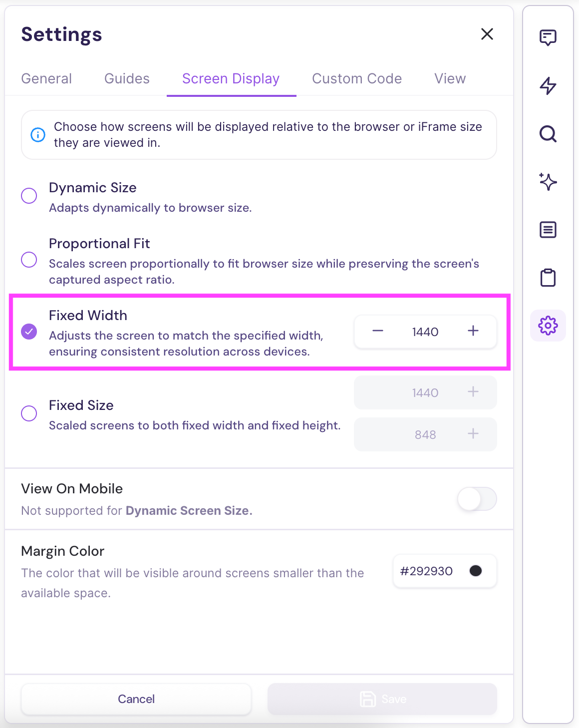This screenshot has height=728, width=579.
Task: Open the Margin Color swatch picker
Action: 476,571
